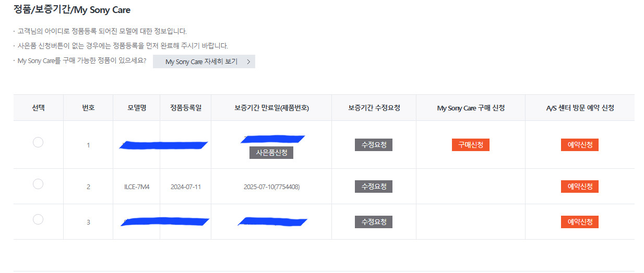Viewport: 644px width, 273px height.
Task: Click the 사은품신청 button in row 1
Action: coord(271,153)
